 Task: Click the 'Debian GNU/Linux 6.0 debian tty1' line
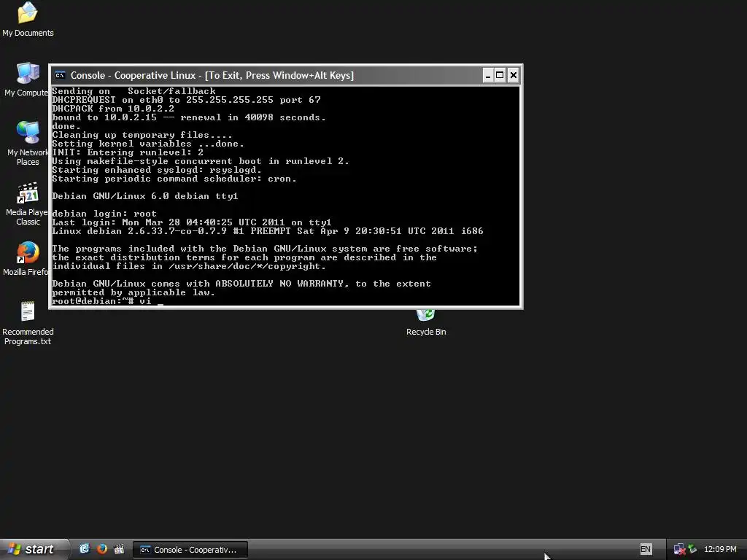point(145,196)
